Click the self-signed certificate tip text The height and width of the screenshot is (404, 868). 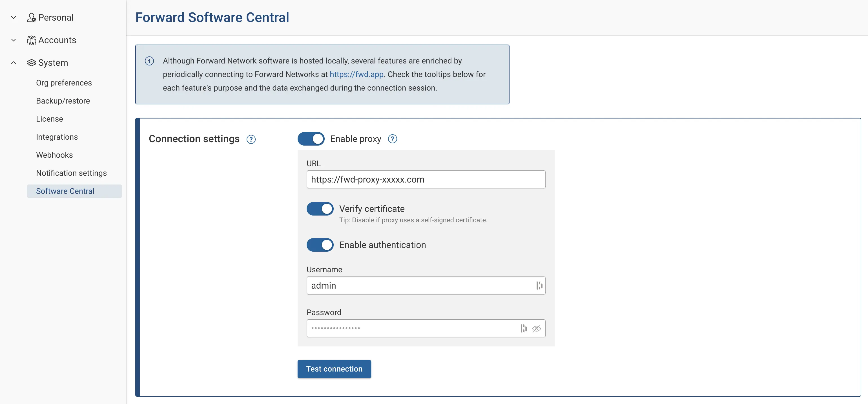click(x=413, y=220)
